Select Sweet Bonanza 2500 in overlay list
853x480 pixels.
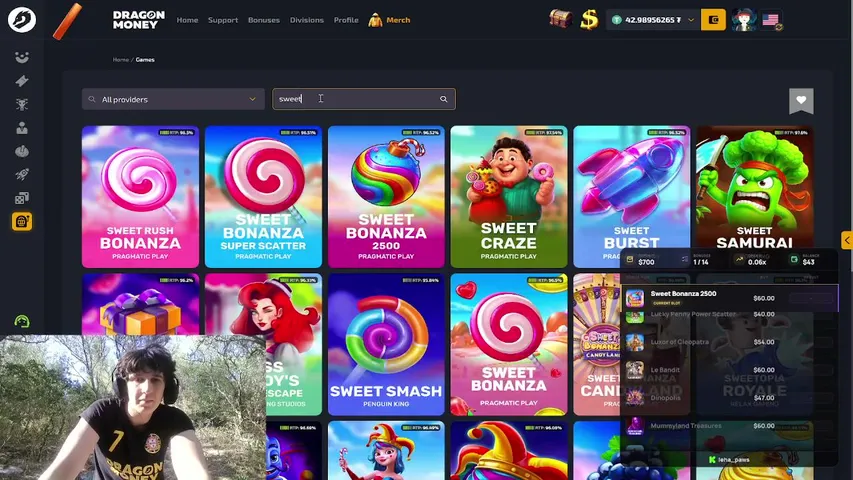pyautogui.click(x=730, y=298)
